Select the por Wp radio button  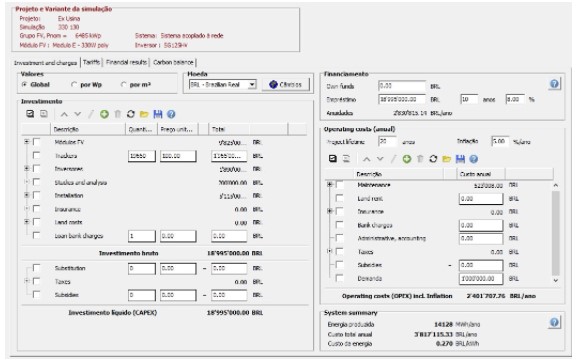[74, 85]
